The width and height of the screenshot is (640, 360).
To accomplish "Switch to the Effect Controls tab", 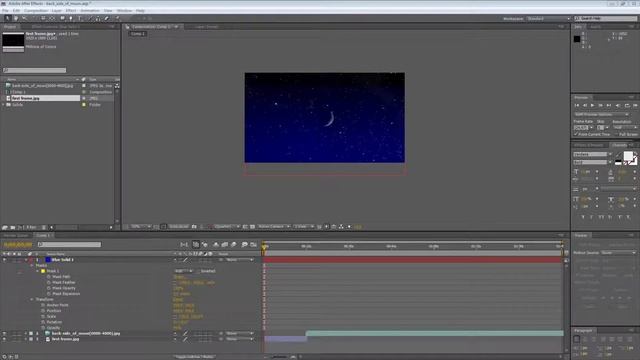I will pyautogui.click(x=56, y=27).
